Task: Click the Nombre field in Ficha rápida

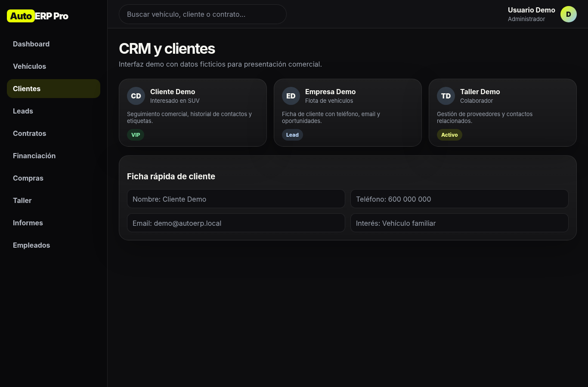Action: pyautogui.click(x=236, y=199)
